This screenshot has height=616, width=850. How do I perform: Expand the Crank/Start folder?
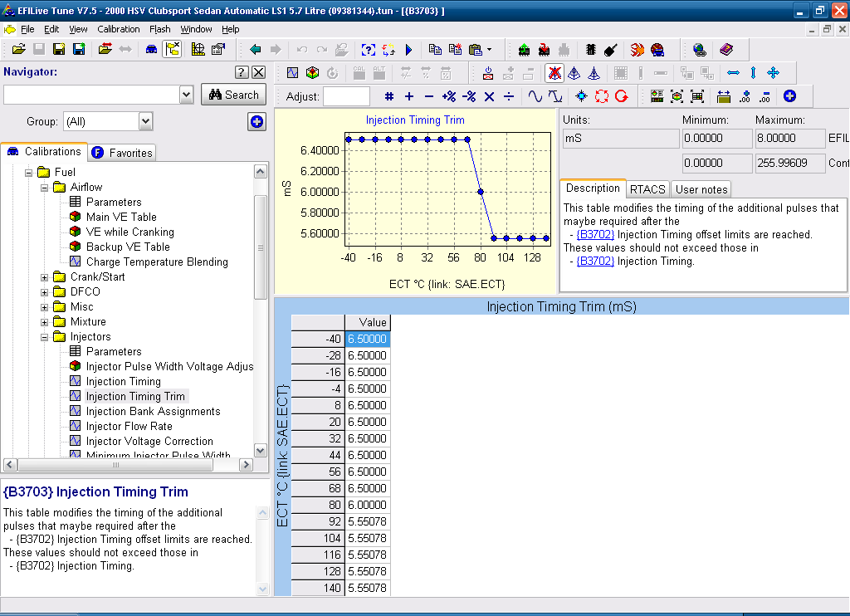tap(45, 277)
